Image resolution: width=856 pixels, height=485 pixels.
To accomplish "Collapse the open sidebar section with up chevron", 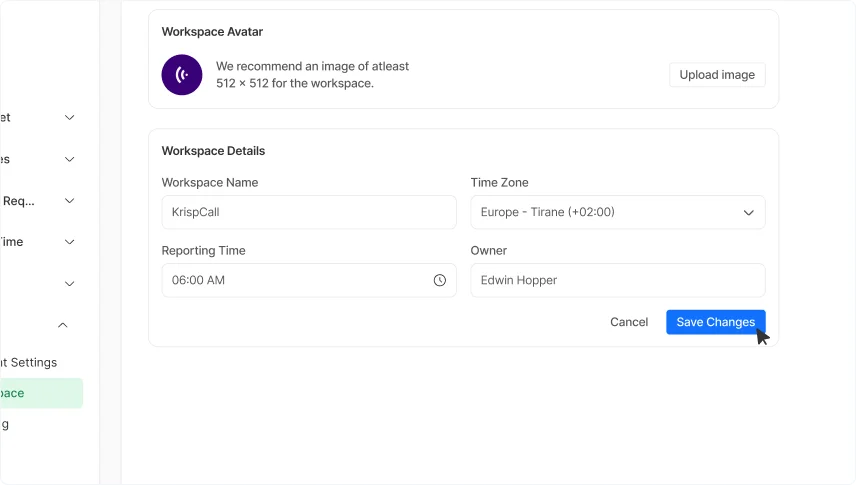I will pyautogui.click(x=63, y=325).
